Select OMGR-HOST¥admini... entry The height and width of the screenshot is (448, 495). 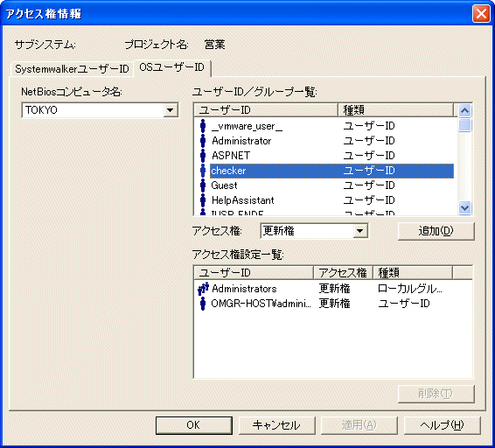coord(261,304)
